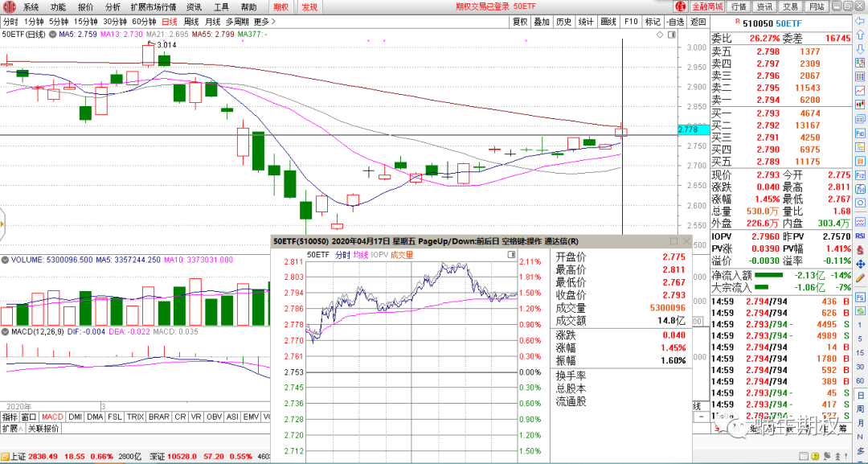868x464 pixels.
Task: Open the 扩展市场行情 menu
Action: (154, 7)
